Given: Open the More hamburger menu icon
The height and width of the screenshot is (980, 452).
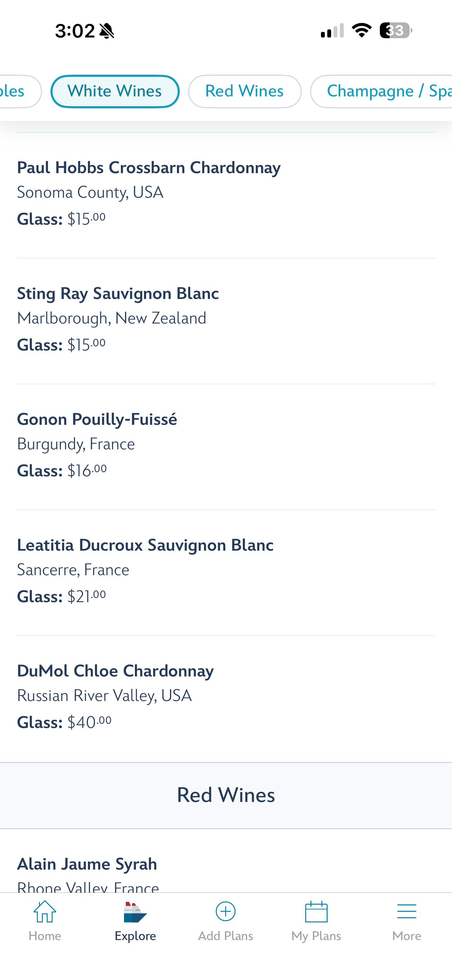Looking at the screenshot, I should [x=406, y=912].
